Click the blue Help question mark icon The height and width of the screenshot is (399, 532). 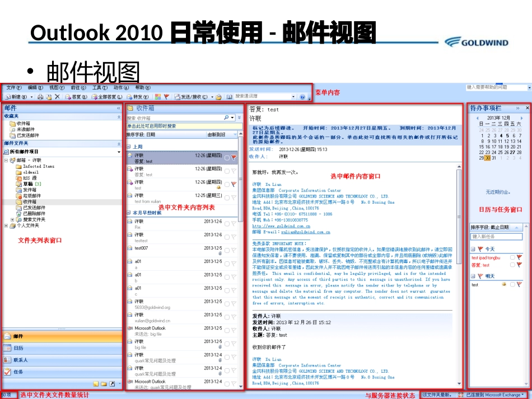pos(302,97)
